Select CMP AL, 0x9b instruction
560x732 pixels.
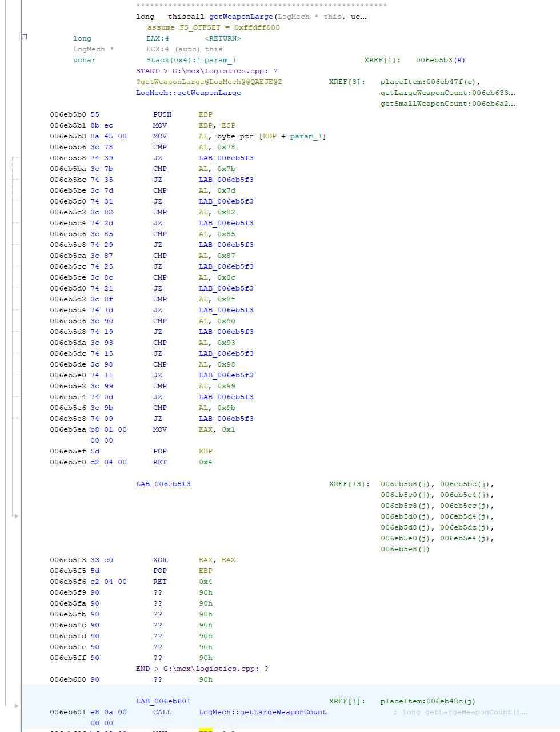coord(194,408)
